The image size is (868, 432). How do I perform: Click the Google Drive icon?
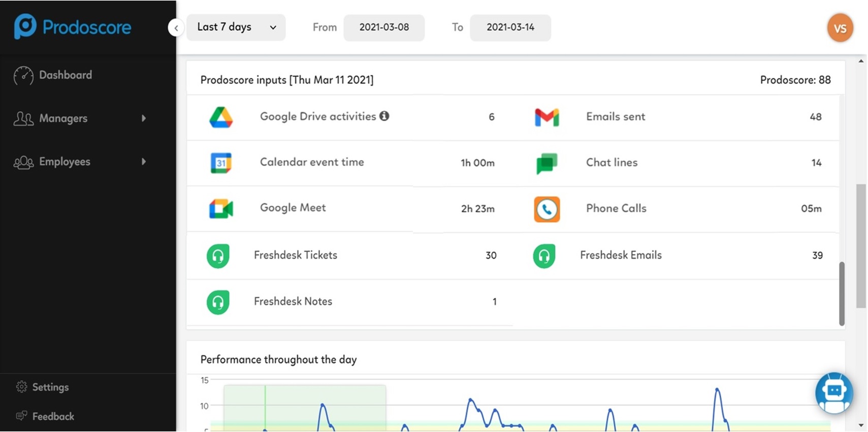tap(221, 117)
